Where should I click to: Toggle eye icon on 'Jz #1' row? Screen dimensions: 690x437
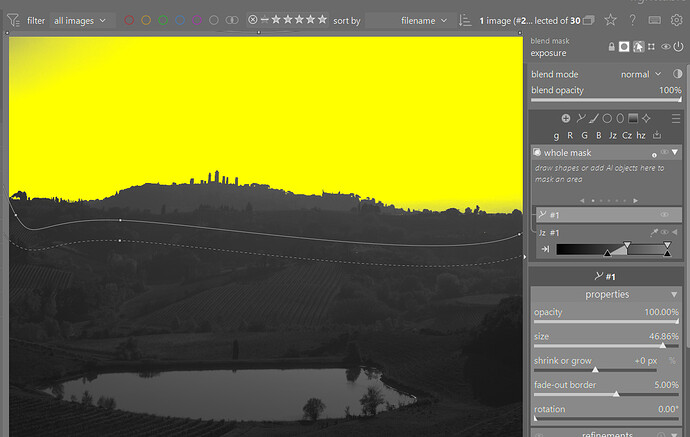664,232
